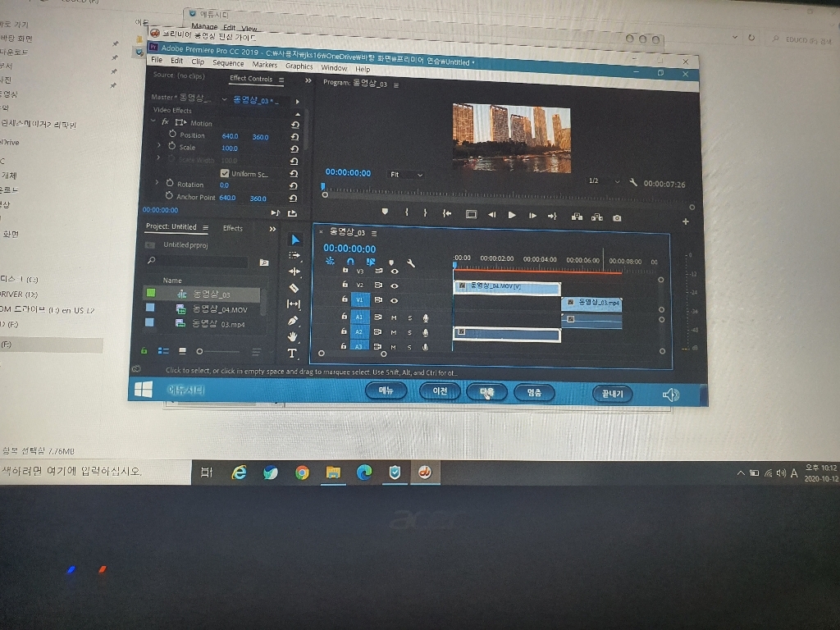Click Go to In point button
The image size is (840, 630).
pos(447,214)
